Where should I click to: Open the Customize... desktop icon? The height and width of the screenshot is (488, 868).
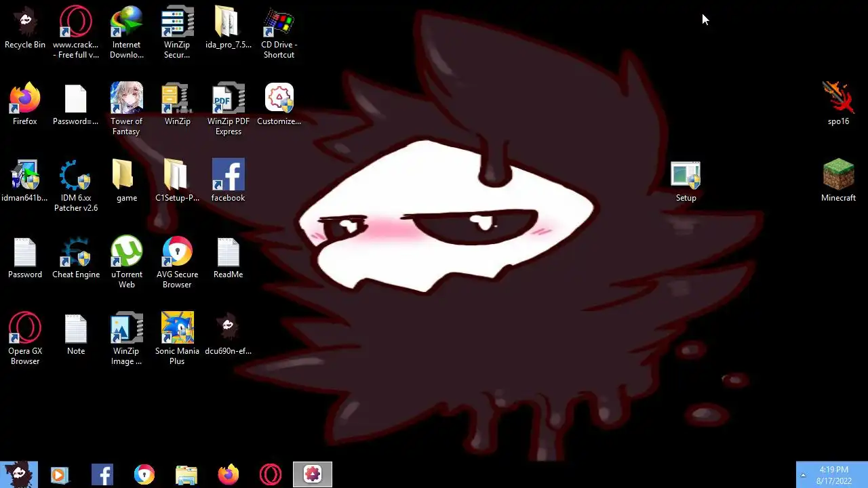279,104
